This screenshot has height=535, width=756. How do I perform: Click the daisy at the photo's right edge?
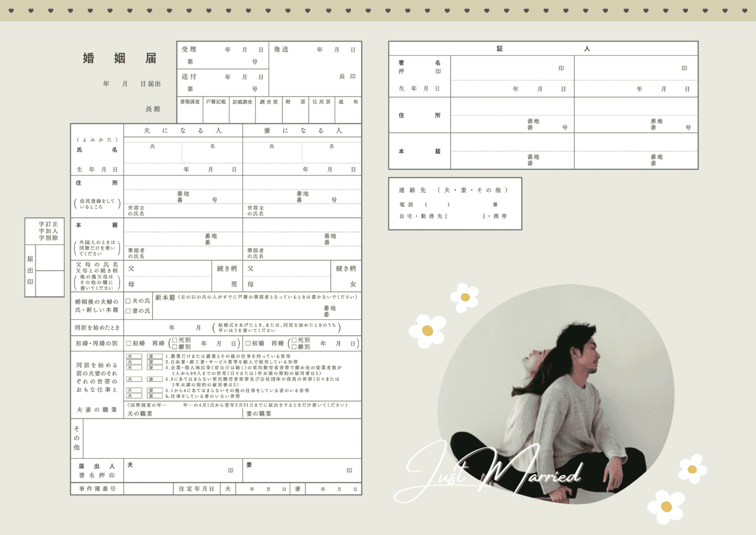coord(692,469)
